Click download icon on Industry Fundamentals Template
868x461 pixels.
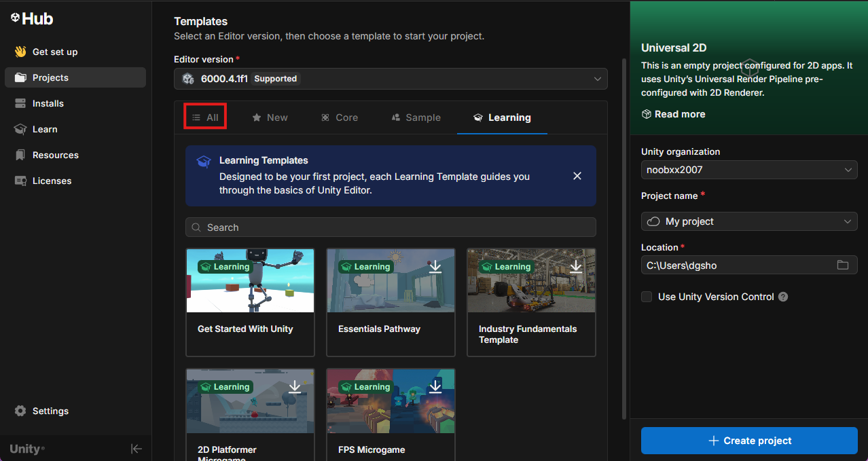tap(576, 267)
